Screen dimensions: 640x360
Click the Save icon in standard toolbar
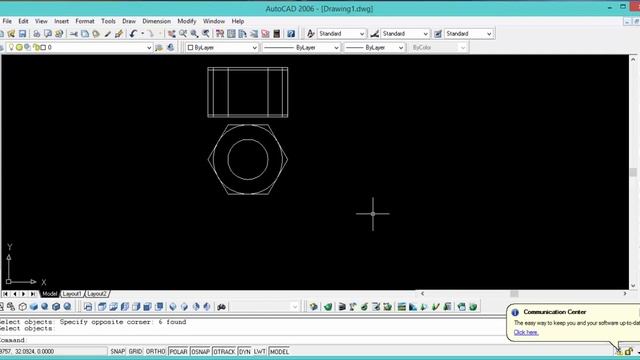click(x=22, y=33)
